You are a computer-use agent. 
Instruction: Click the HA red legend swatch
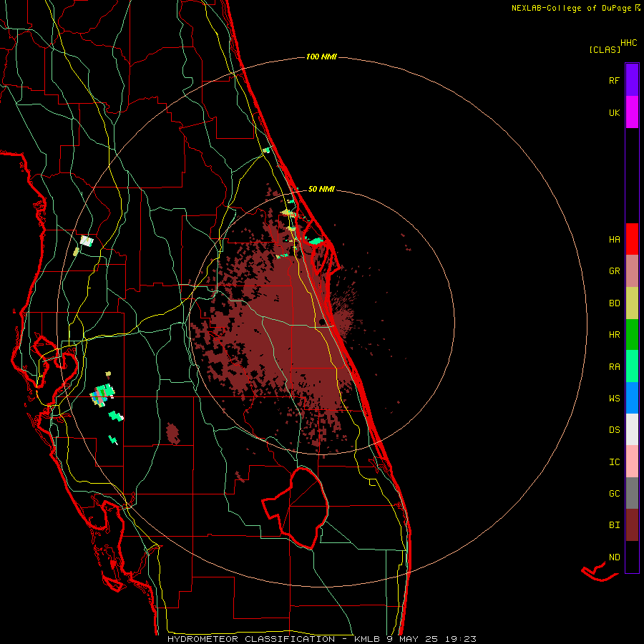632,239
